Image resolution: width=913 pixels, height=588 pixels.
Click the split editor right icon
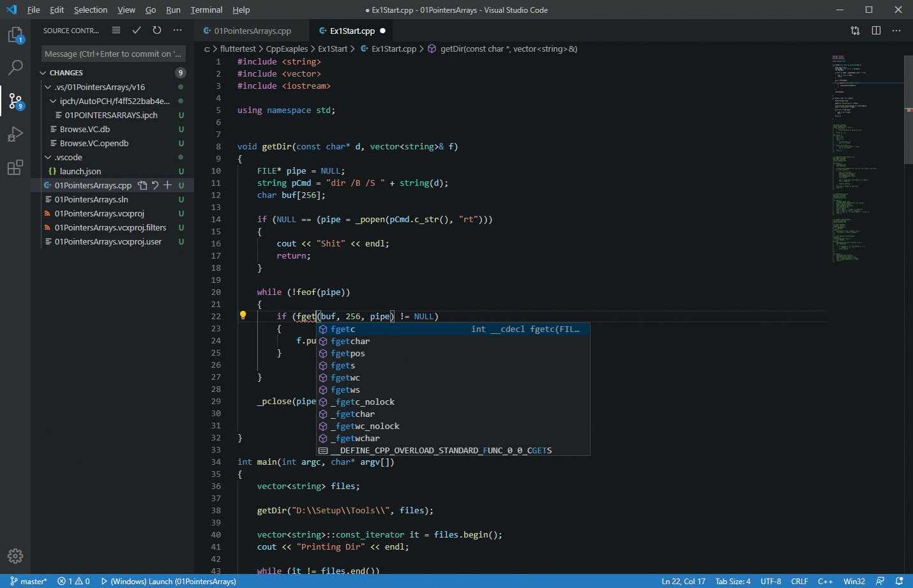pyautogui.click(x=876, y=30)
